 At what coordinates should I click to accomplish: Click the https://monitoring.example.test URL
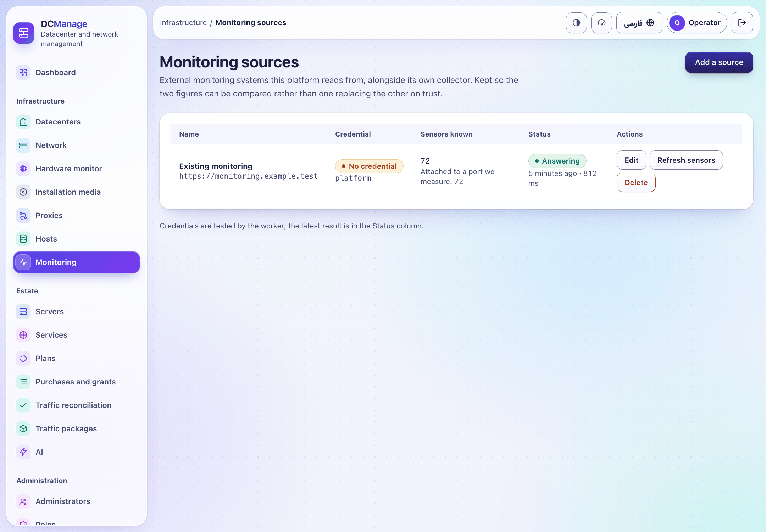tap(248, 176)
